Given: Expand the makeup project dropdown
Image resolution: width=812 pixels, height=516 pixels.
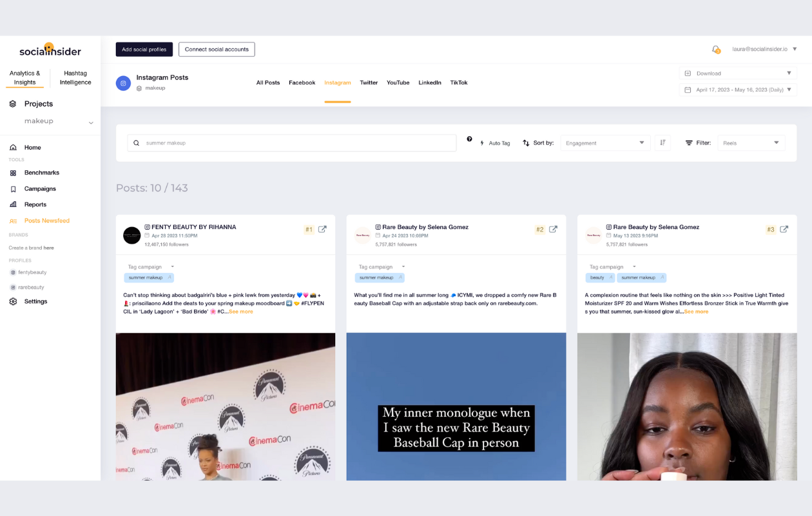Looking at the screenshot, I should (91, 123).
